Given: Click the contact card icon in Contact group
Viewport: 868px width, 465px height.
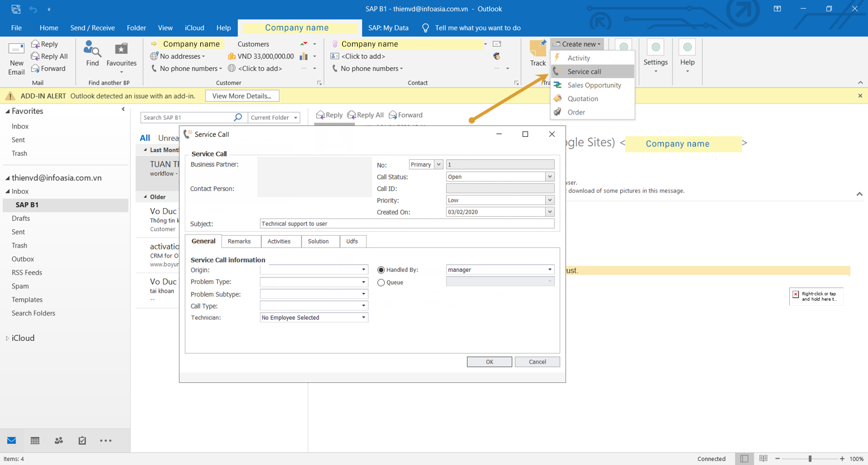Looking at the screenshot, I should [x=335, y=56].
